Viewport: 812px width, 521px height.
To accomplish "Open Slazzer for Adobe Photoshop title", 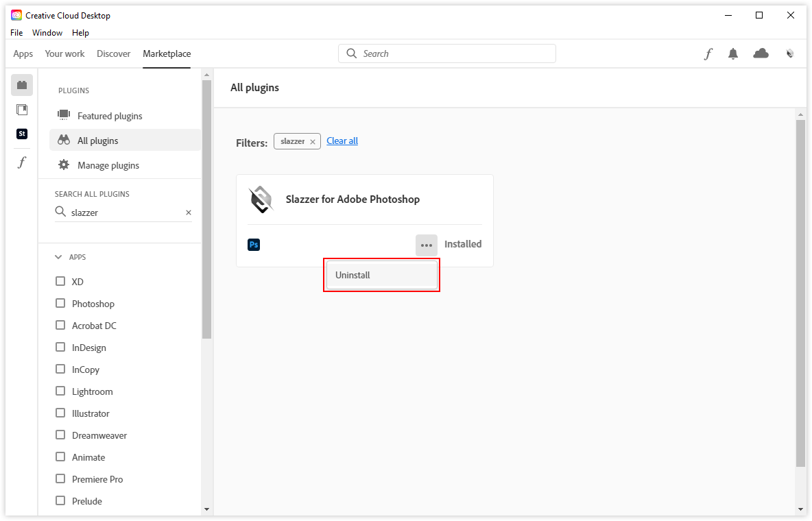I will pyautogui.click(x=353, y=199).
